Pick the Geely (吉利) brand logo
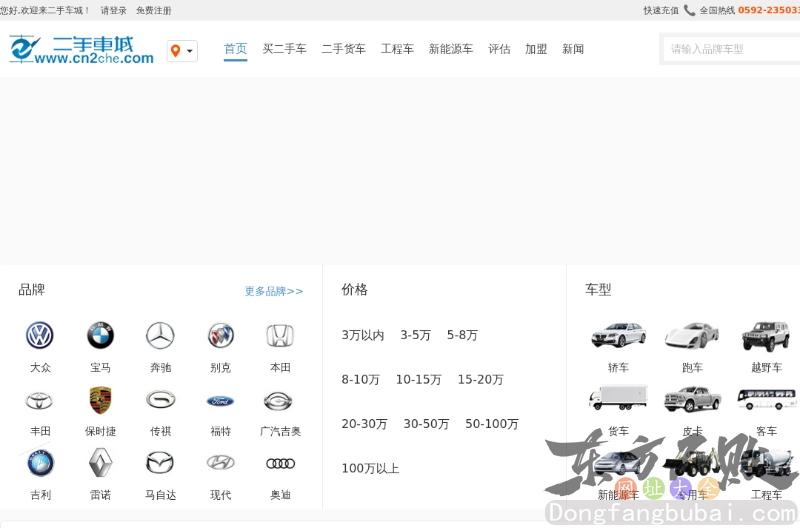 [40, 464]
